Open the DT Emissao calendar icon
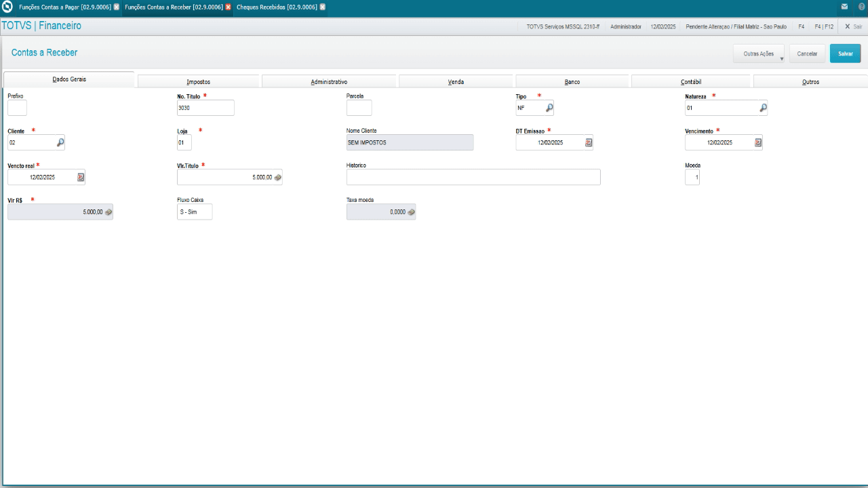This screenshot has width=868, height=488. pyautogui.click(x=589, y=142)
